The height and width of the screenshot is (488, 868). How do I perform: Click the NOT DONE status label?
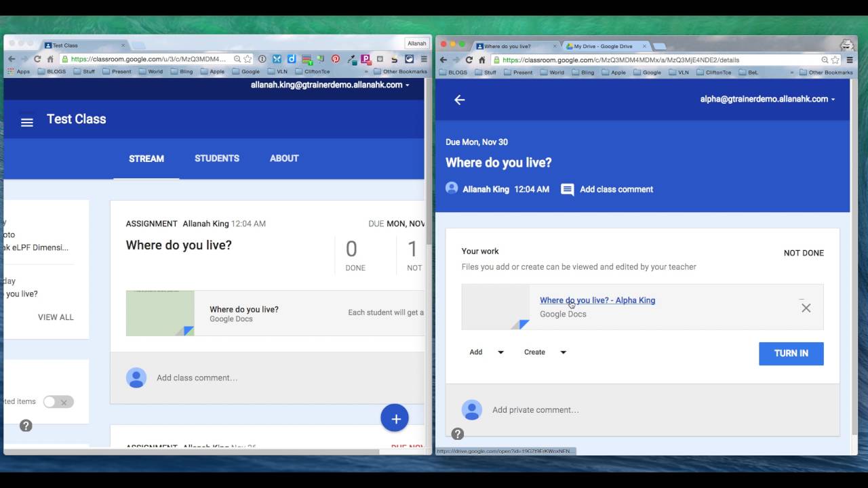coord(804,253)
